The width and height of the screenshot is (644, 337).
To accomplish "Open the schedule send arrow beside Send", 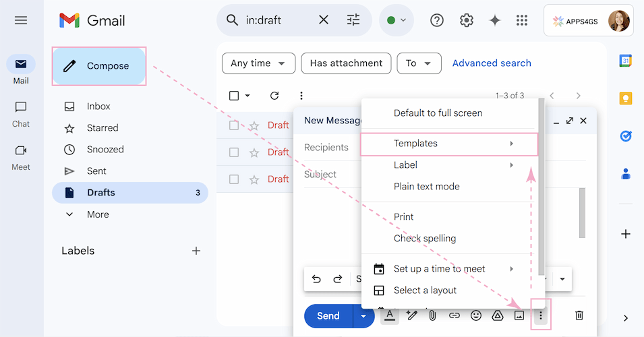I will click(x=363, y=316).
